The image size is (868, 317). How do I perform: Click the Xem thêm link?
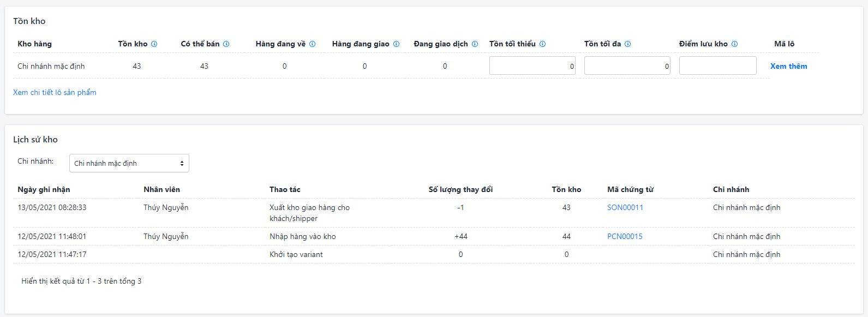(x=788, y=66)
